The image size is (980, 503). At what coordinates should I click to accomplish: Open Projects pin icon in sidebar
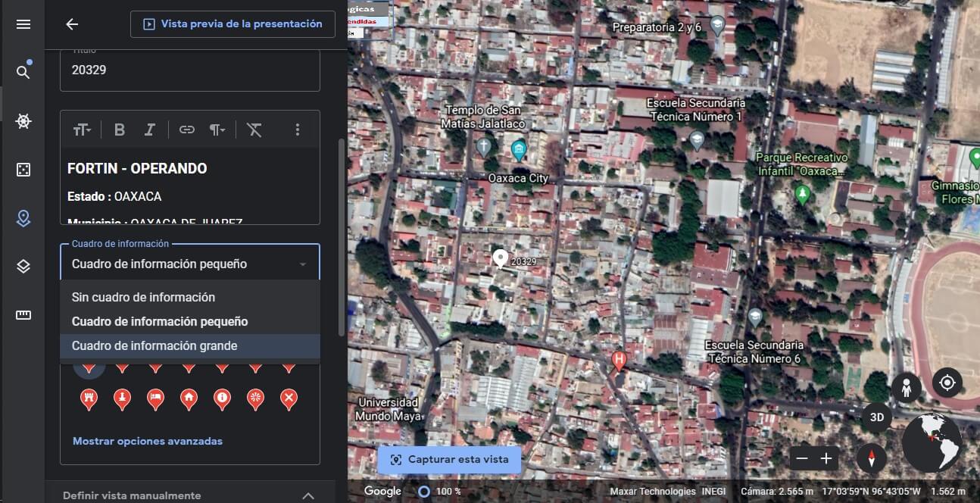coord(23,218)
